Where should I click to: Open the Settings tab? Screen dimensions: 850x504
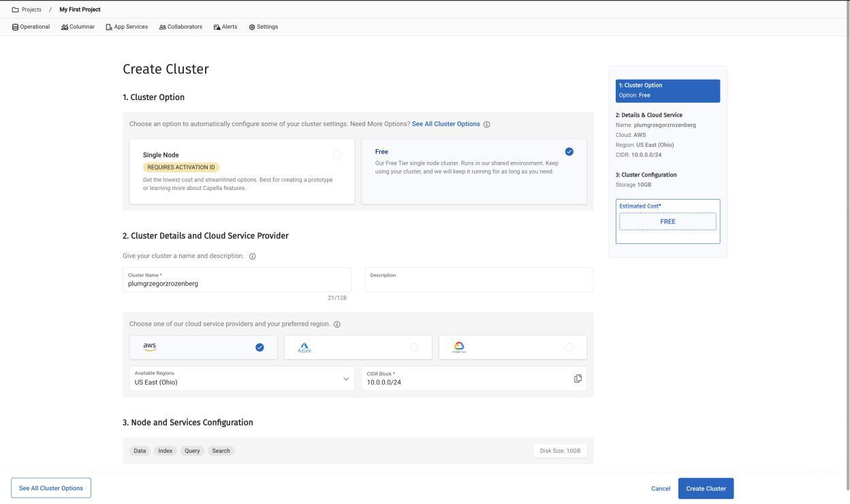pyautogui.click(x=264, y=27)
